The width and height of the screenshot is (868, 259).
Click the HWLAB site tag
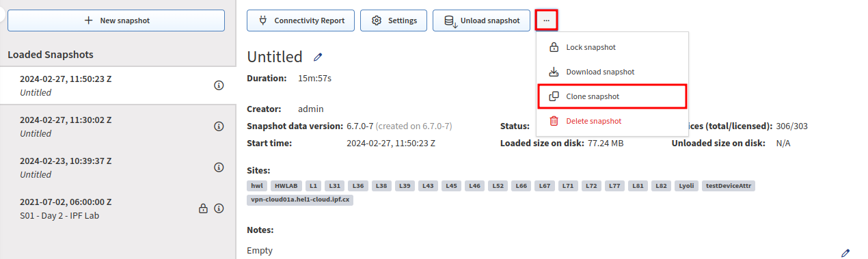tap(286, 186)
